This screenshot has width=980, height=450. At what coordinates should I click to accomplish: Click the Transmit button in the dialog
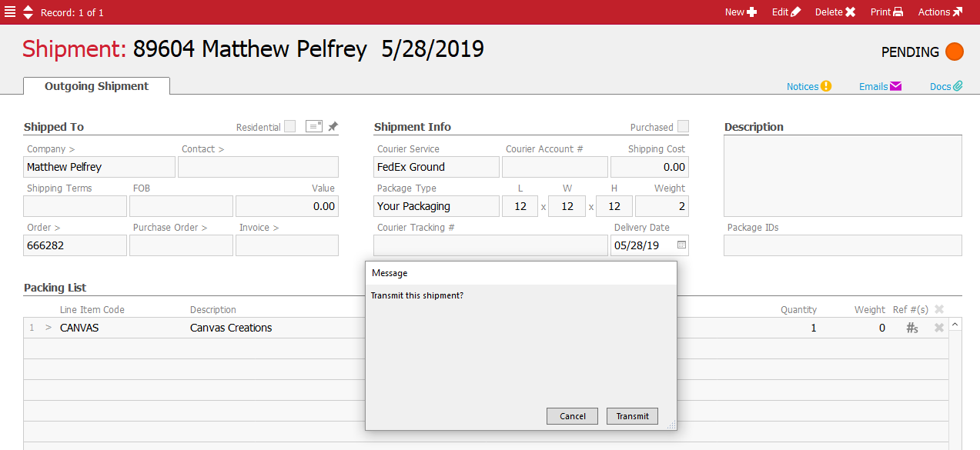[632, 416]
